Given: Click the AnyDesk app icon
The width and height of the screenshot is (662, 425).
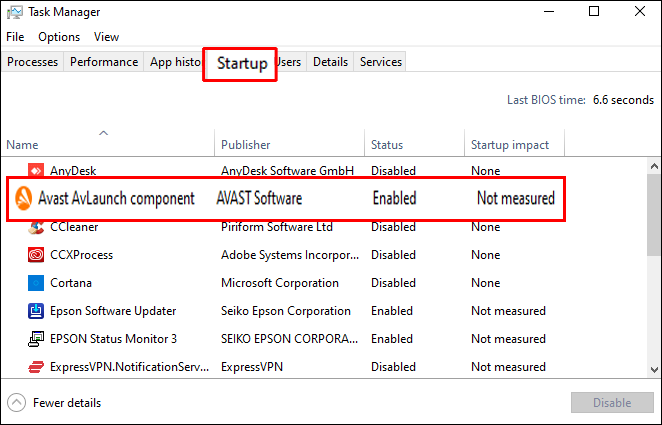Looking at the screenshot, I should (36, 171).
